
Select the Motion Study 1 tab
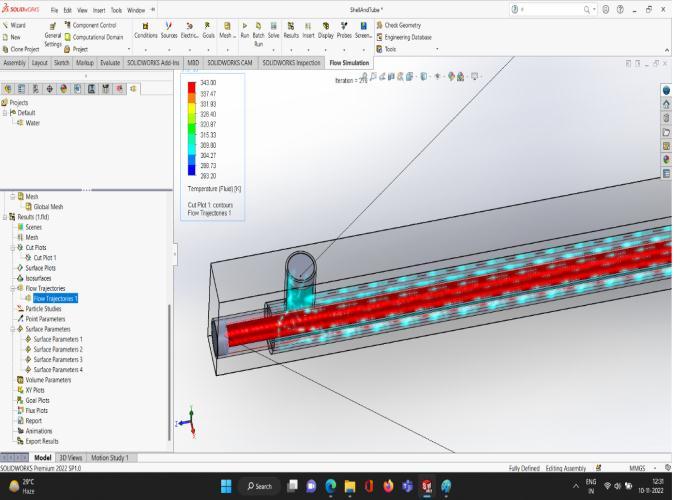pos(110,458)
